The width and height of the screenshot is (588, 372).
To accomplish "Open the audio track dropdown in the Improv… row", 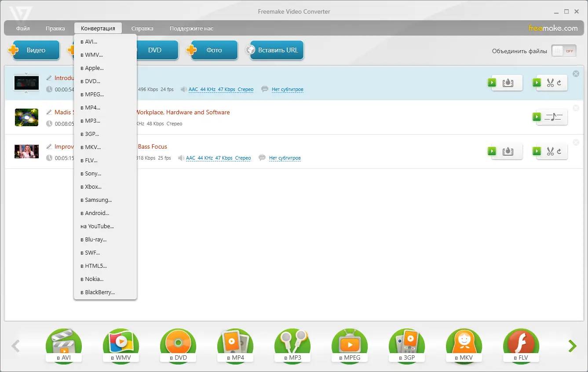I will [x=219, y=158].
